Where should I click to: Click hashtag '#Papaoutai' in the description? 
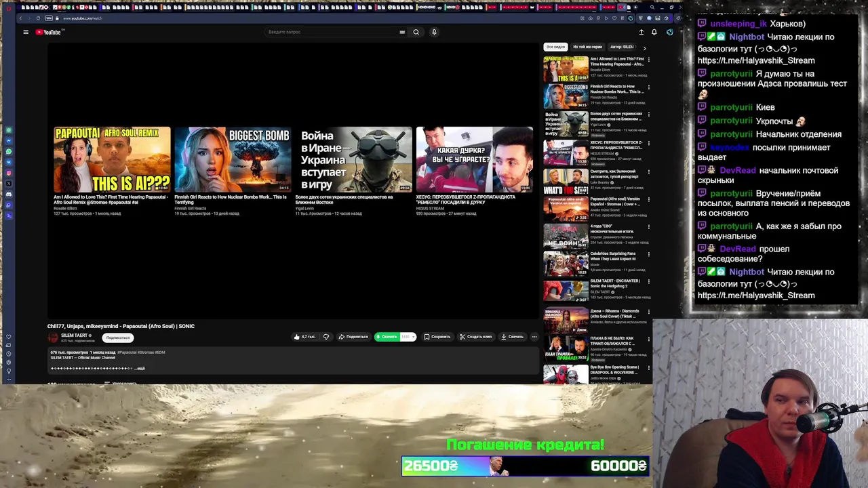(x=127, y=352)
